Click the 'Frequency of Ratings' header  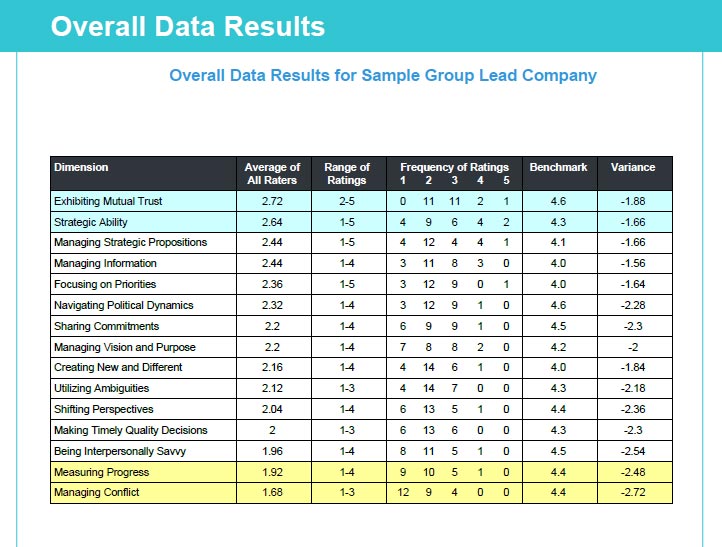[x=454, y=167]
